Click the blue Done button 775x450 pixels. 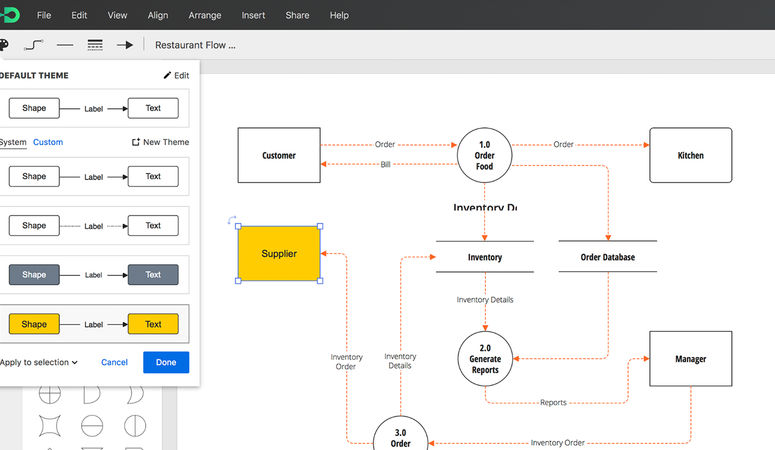(166, 362)
